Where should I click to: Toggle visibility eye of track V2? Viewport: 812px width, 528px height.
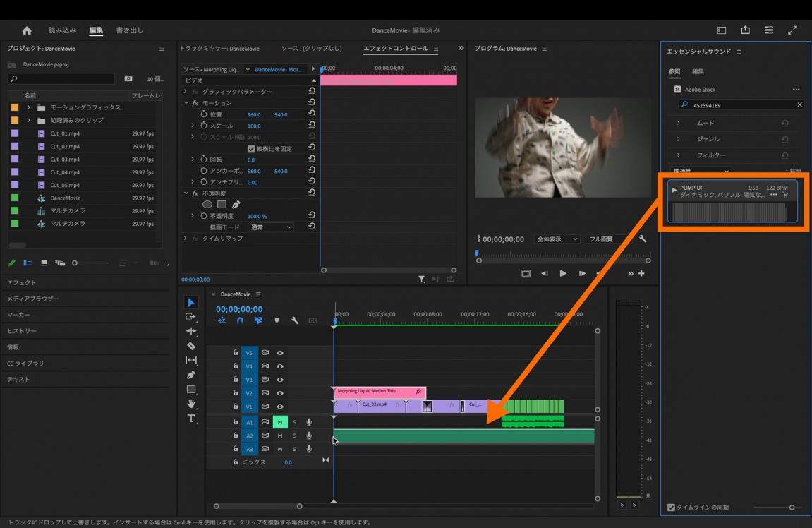pyautogui.click(x=280, y=393)
